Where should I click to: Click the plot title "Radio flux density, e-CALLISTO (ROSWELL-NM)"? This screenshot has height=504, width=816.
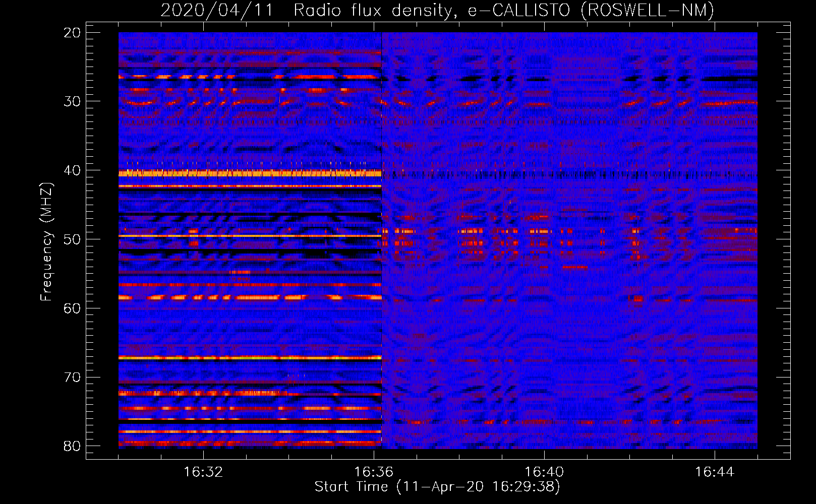point(504,10)
